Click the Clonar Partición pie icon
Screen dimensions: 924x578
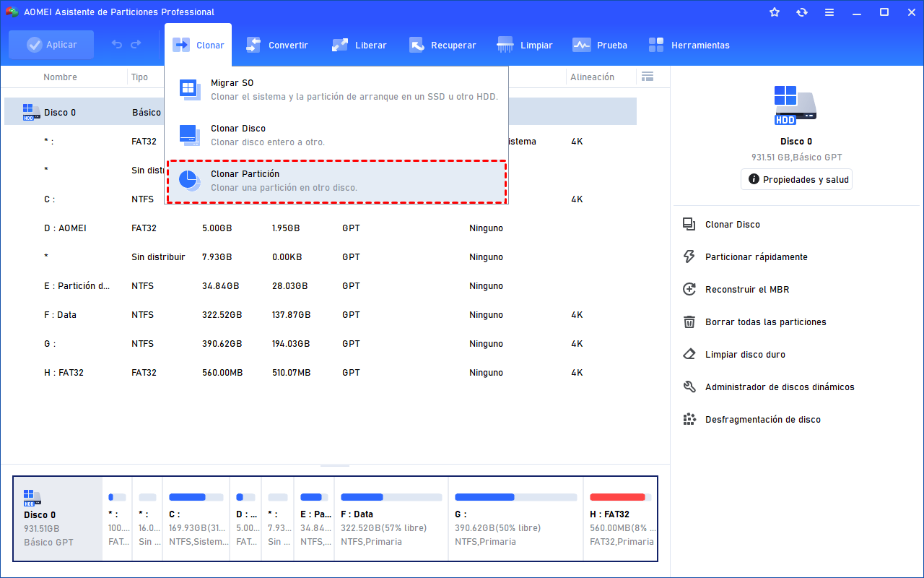click(190, 181)
